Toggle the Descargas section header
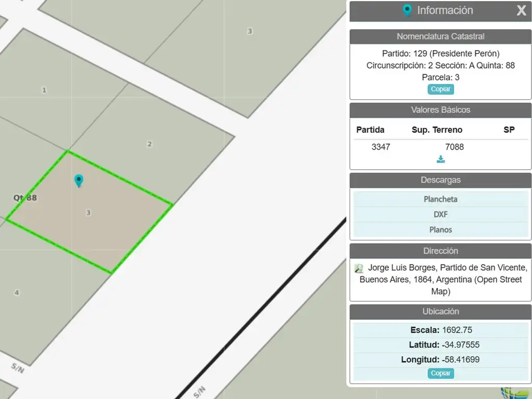This screenshot has width=532, height=399. click(441, 180)
